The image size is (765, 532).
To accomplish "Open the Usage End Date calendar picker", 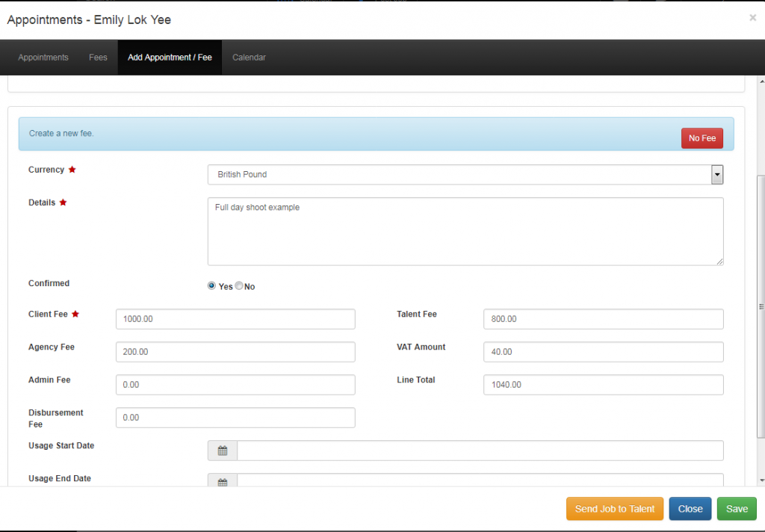I will [222, 482].
